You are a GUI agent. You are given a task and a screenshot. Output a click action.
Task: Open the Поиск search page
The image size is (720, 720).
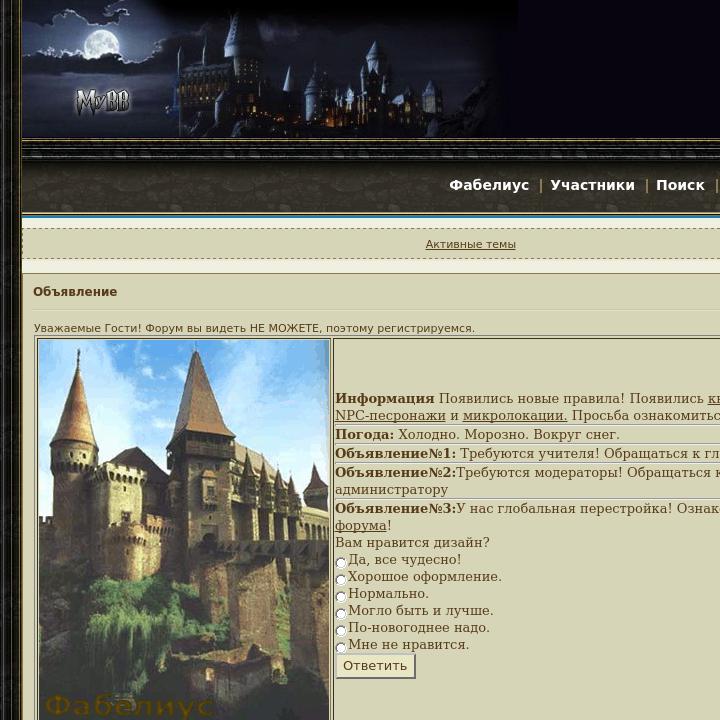[x=680, y=185]
